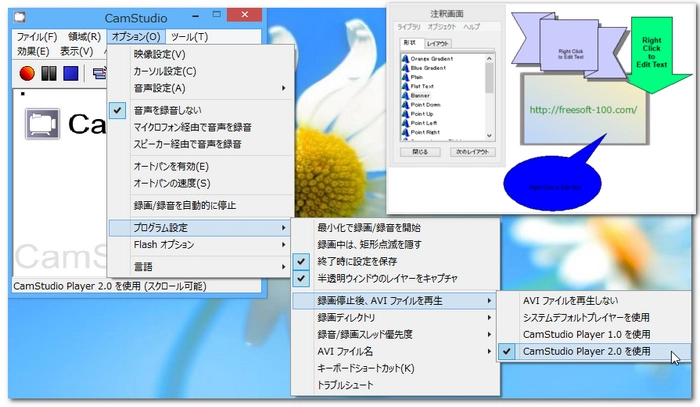Choose the Banner shape in list
The height and width of the screenshot is (407, 700).
tap(424, 93)
